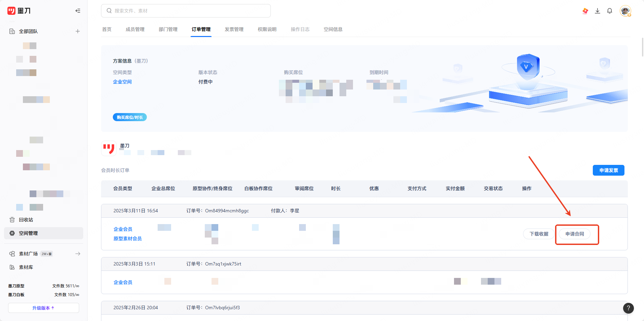Click the 墨刀 logo in sidebar
644x321 pixels.
[19, 11]
